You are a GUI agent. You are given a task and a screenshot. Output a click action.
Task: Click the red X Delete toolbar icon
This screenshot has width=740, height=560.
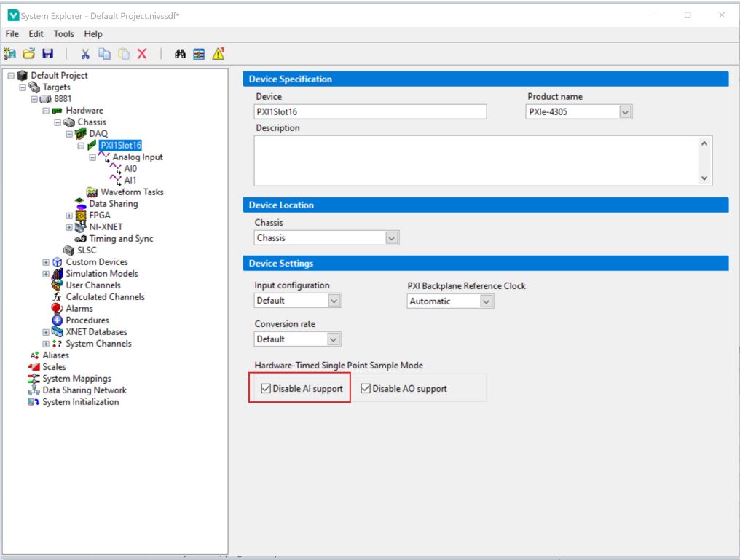pyautogui.click(x=142, y=54)
